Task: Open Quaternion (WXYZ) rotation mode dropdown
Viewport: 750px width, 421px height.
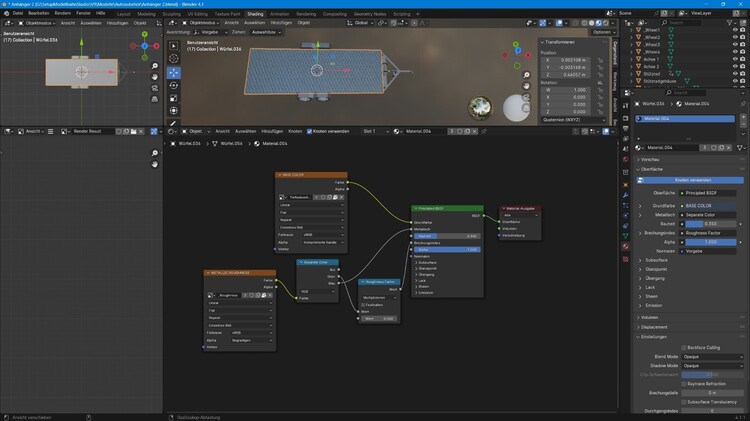Action: [x=574, y=120]
